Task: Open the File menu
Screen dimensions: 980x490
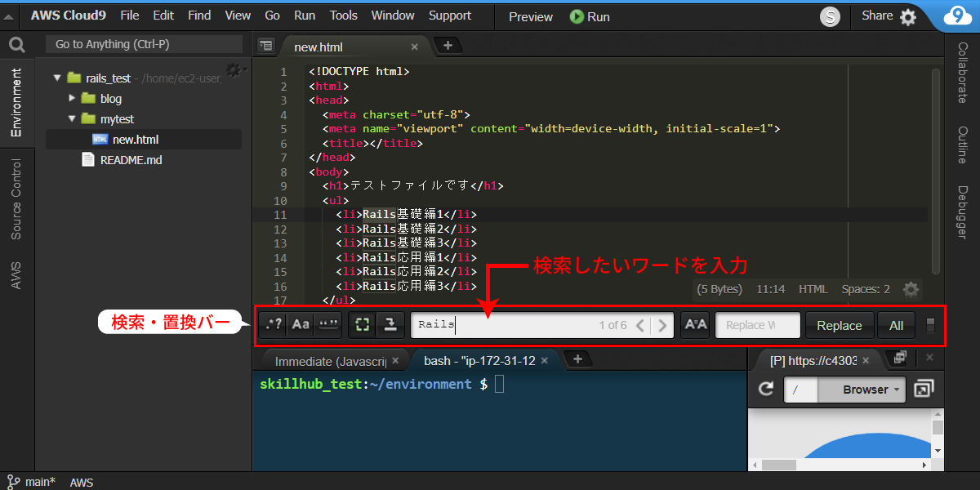Action: [x=129, y=16]
